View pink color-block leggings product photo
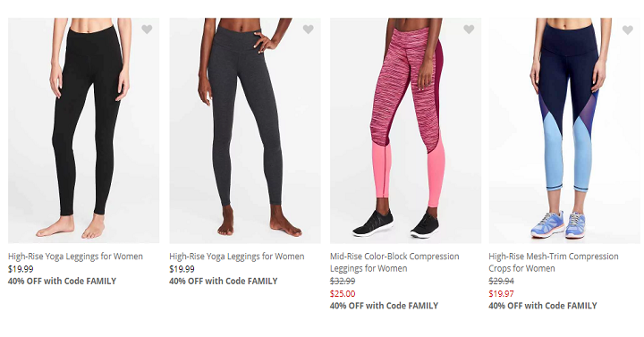644x337 pixels. pos(406,131)
